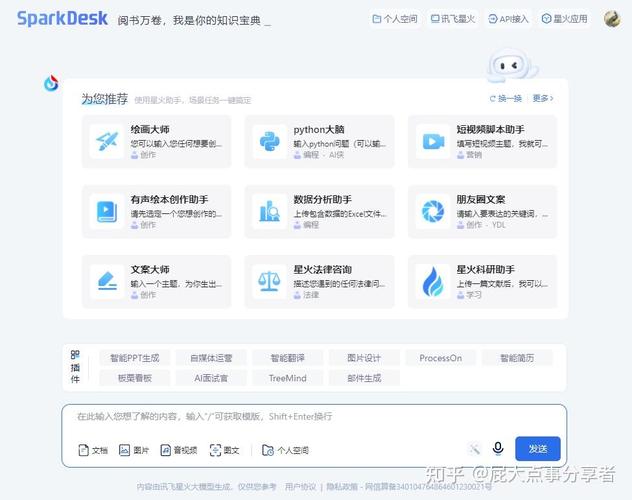Enable the 智能PPT生成 plugin
Viewport: 632px width, 500px height.
135,358
